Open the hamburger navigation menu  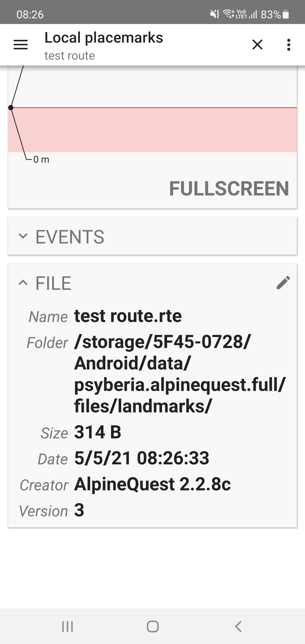coord(21,45)
